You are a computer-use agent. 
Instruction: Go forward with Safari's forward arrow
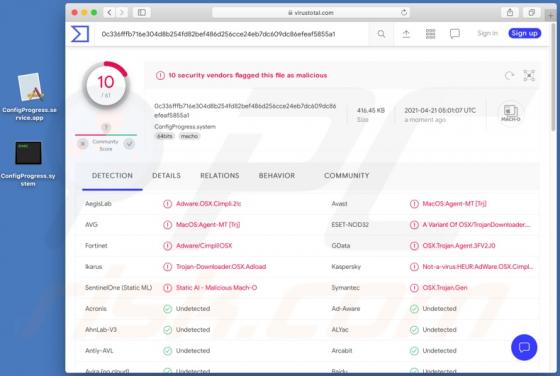click(x=121, y=12)
